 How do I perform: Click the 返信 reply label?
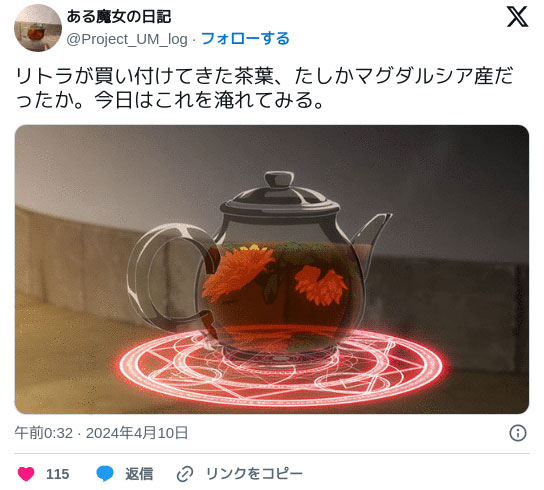139,474
